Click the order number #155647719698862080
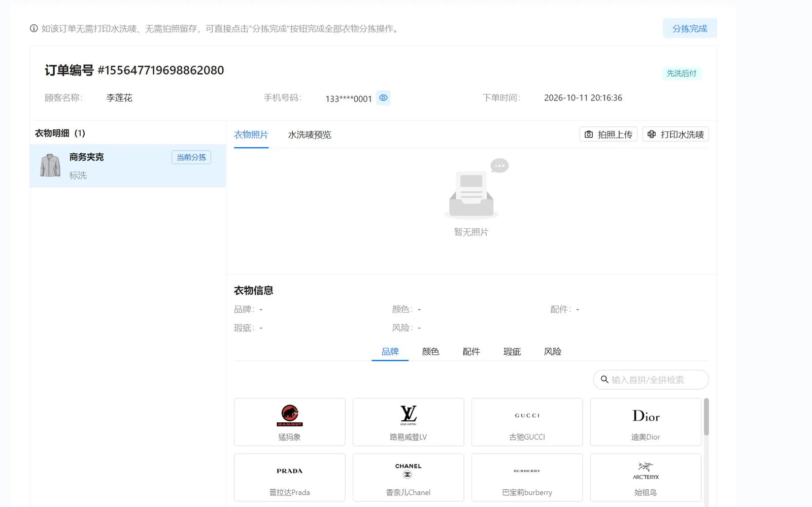Screen dimensions: 812x507 coord(161,70)
